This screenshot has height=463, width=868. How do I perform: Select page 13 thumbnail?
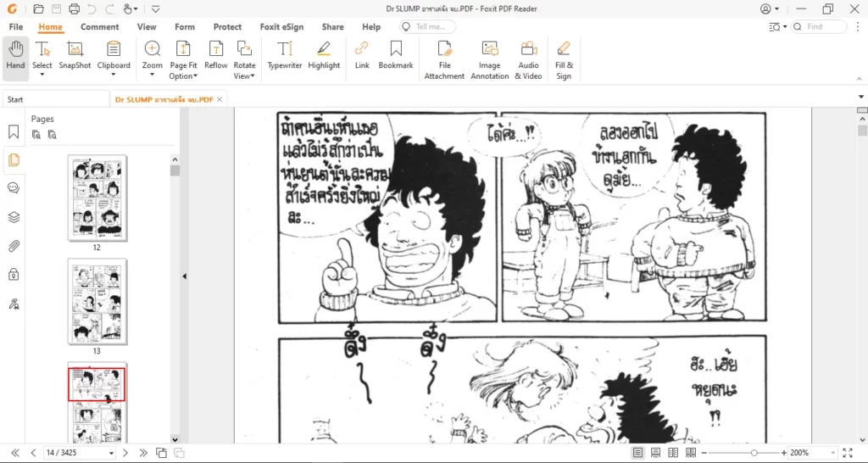97,301
